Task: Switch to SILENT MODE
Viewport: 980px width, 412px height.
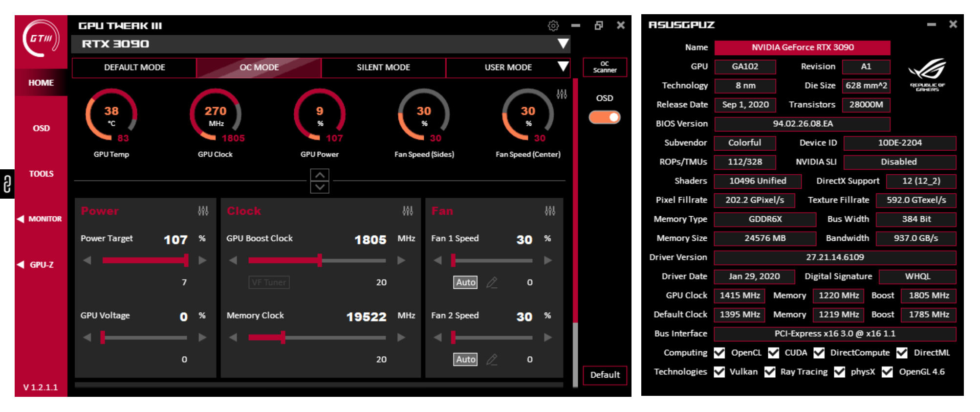Action: (x=383, y=68)
